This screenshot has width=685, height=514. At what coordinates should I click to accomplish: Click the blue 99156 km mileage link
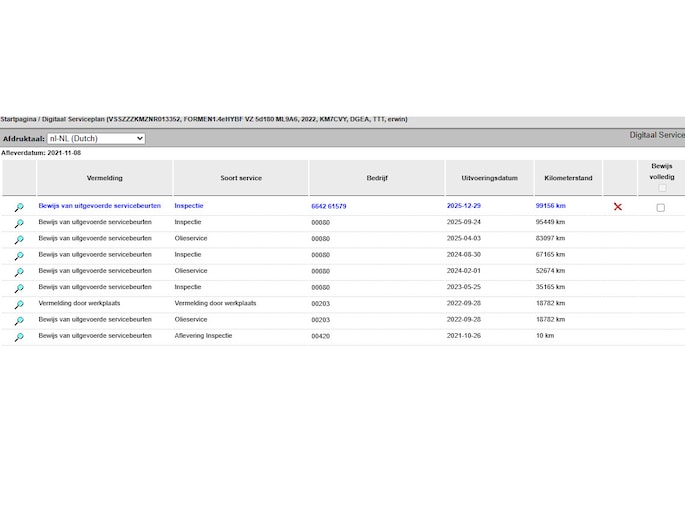550,206
